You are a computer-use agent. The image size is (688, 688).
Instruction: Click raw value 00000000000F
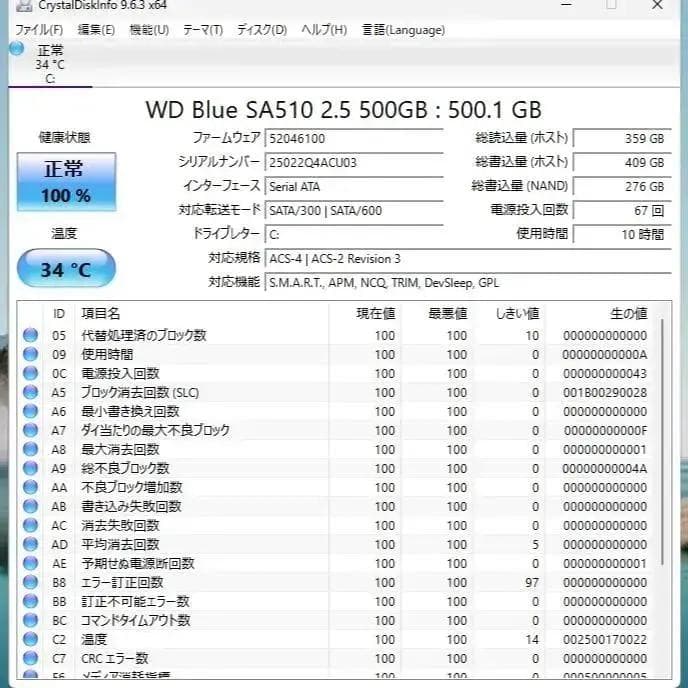click(x=605, y=431)
